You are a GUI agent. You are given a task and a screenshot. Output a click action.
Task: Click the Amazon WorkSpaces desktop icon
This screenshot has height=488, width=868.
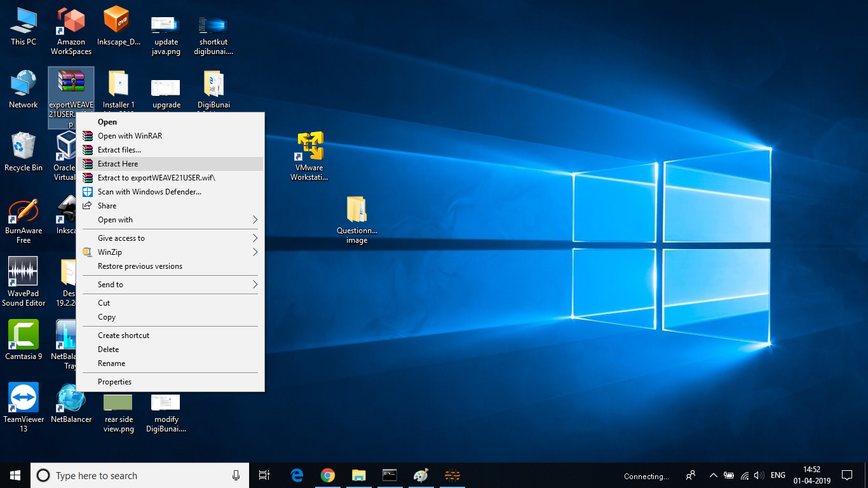click(x=71, y=22)
